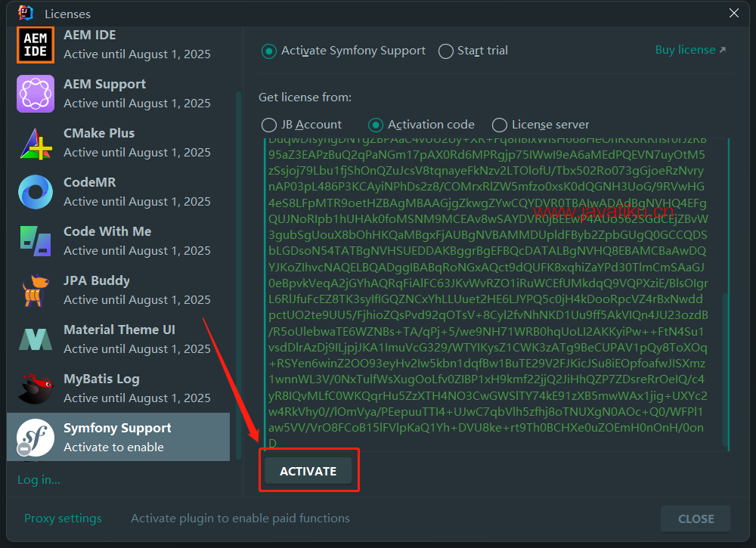Click the CodeMR plugin icon
The height and width of the screenshot is (548, 756).
pos(36,192)
